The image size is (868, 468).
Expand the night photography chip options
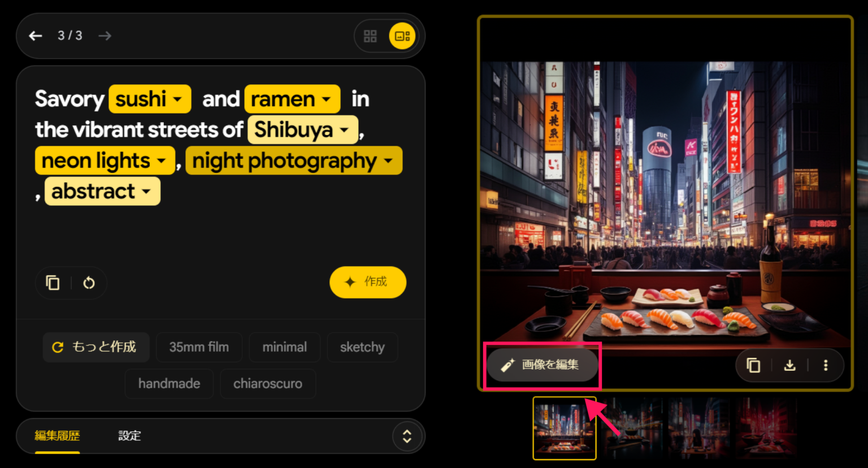(293, 161)
